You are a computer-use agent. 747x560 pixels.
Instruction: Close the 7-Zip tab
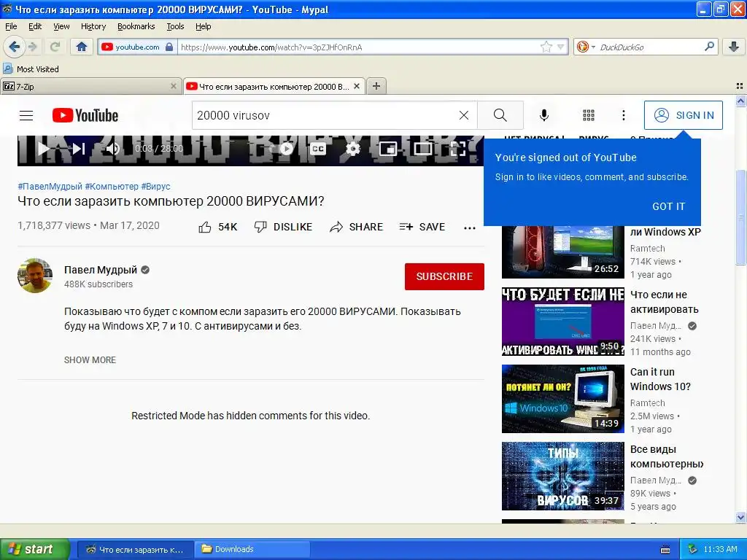[x=174, y=86]
